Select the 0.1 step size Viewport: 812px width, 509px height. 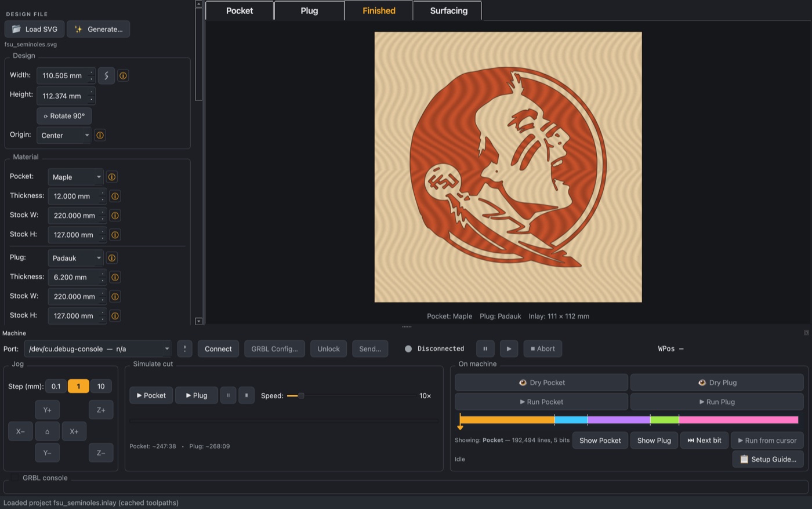click(x=56, y=386)
